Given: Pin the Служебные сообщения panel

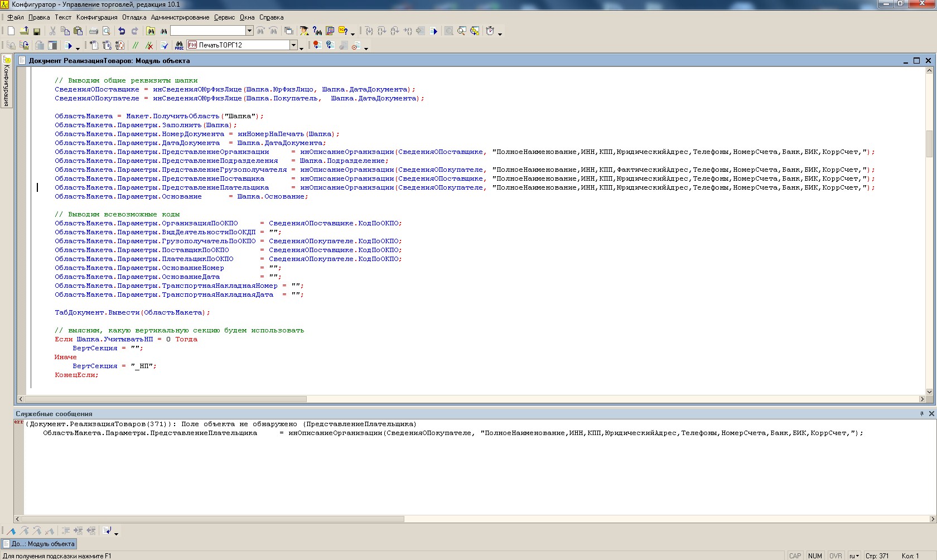Looking at the screenshot, I should point(921,413).
